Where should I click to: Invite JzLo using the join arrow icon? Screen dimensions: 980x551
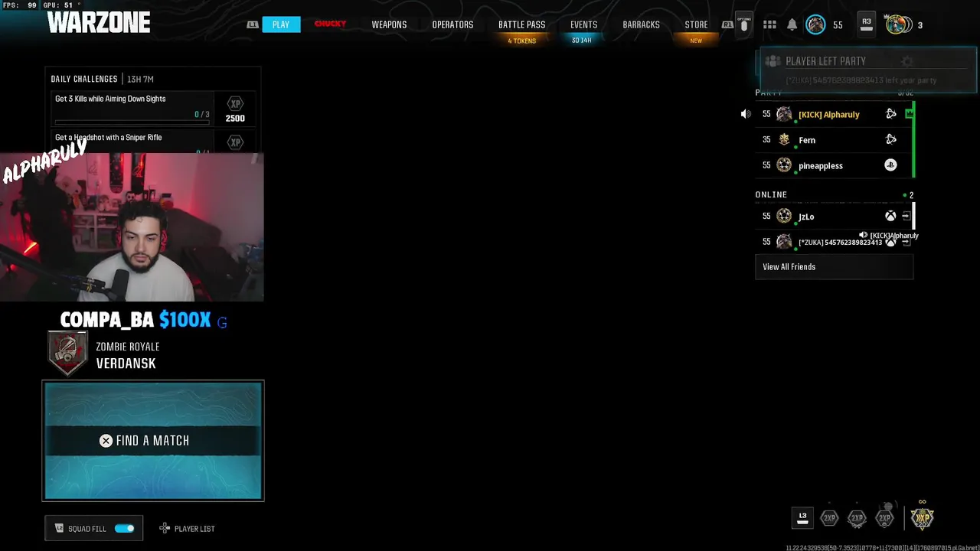[906, 216]
